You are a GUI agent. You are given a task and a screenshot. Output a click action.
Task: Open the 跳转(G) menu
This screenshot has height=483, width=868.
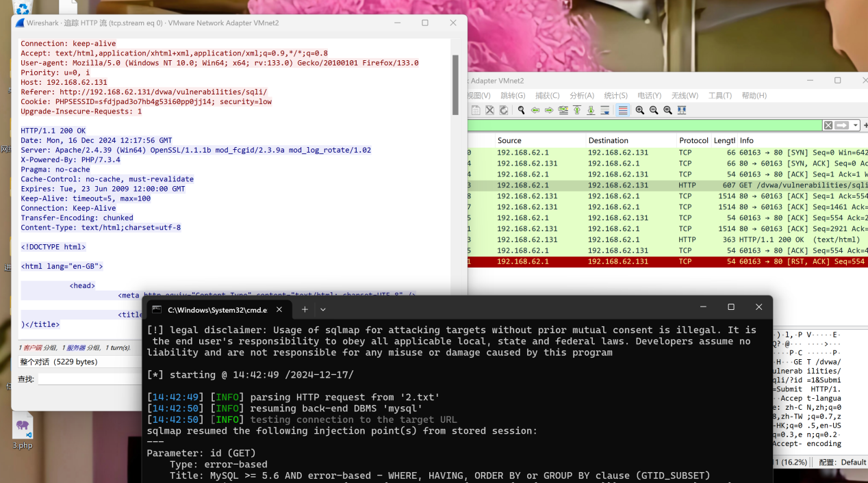coord(513,96)
